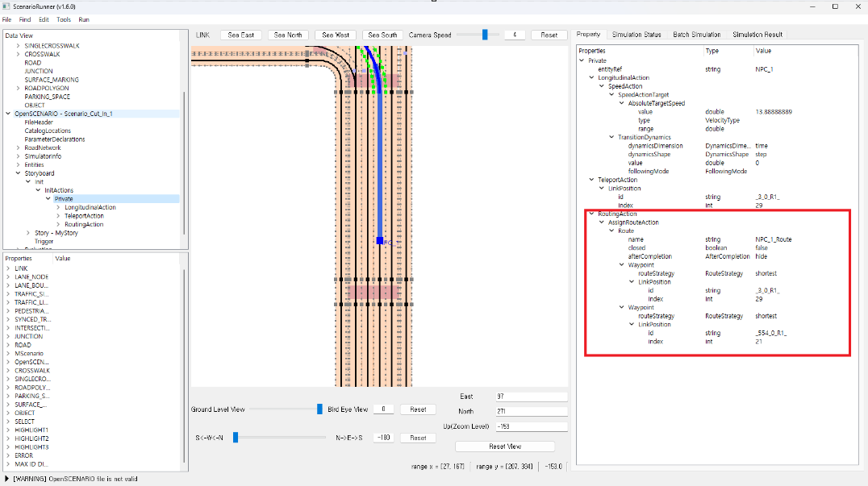Collapse the AssignRouteAction property group

point(601,222)
